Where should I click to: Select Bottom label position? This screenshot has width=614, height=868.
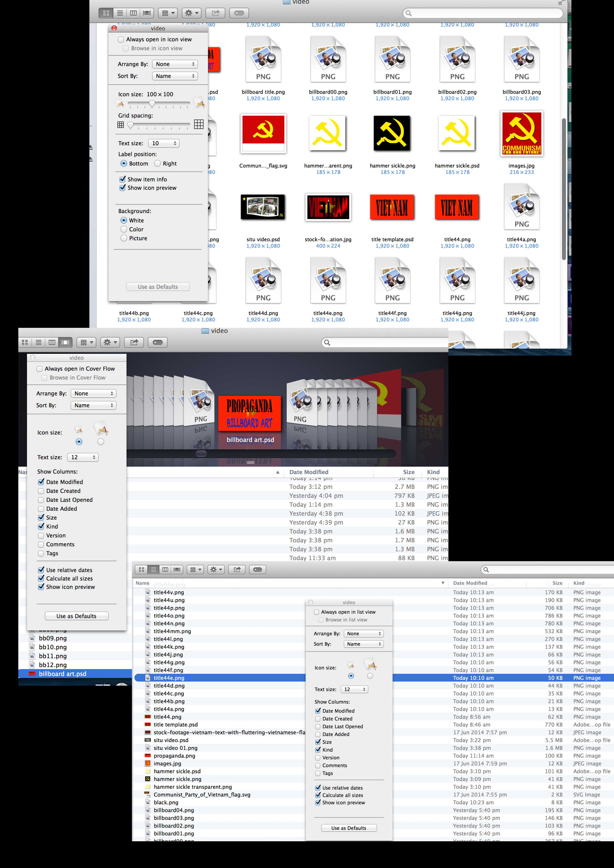124,164
